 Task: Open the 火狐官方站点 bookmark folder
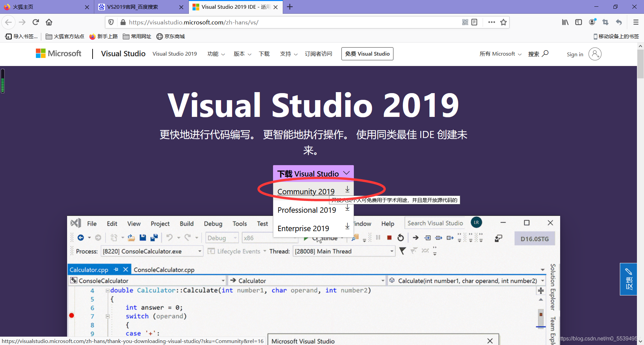pos(65,37)
